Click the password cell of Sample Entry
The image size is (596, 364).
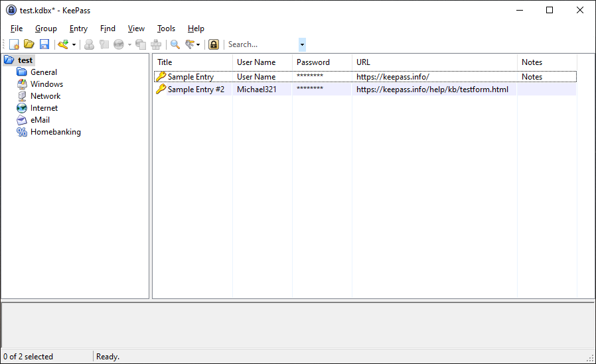[x=310, y=76]
